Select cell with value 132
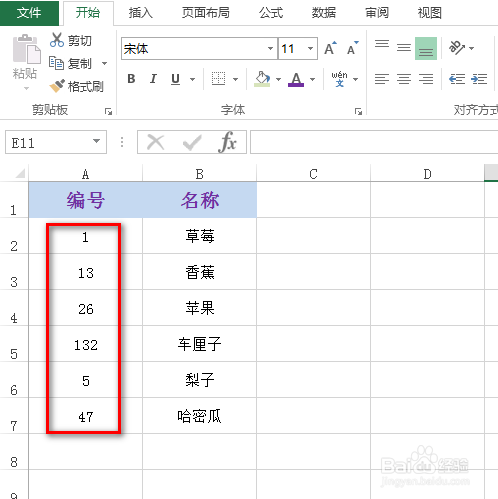Viewport: 498px width, 499px height. pos(85,344)
